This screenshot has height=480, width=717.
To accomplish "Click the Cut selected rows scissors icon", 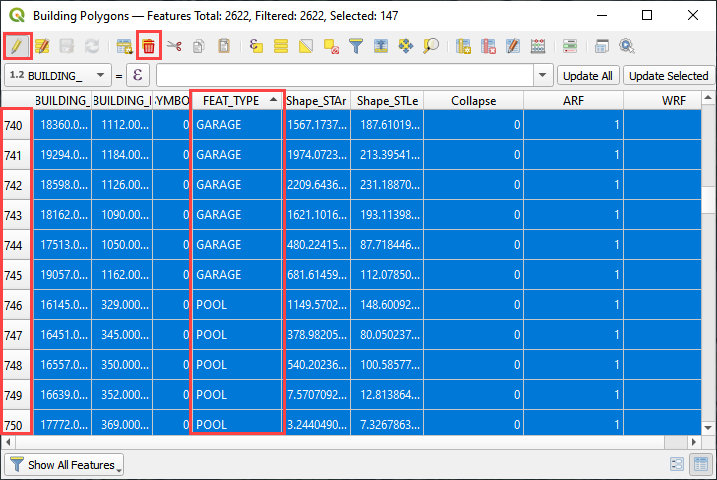I will (x=174, y=46).
